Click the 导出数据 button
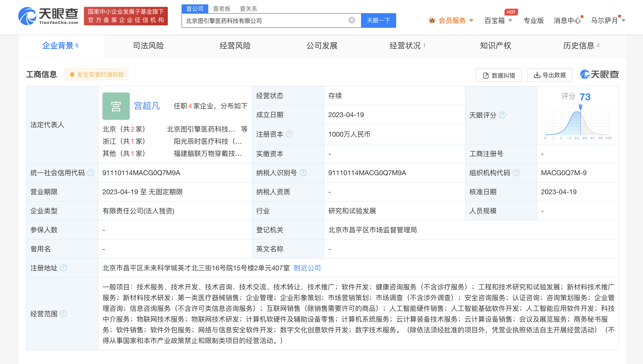 click(x=550, y=75)
